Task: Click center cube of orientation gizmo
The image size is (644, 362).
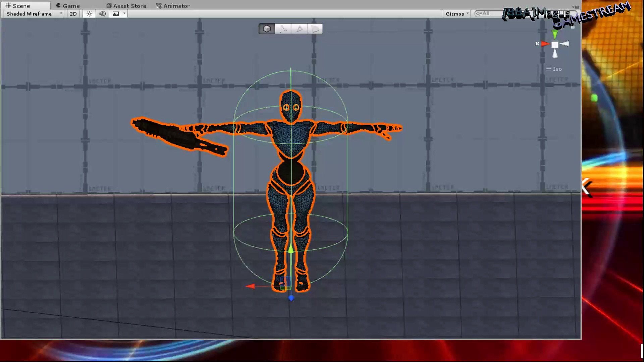Action: click(x=555, y=45)
